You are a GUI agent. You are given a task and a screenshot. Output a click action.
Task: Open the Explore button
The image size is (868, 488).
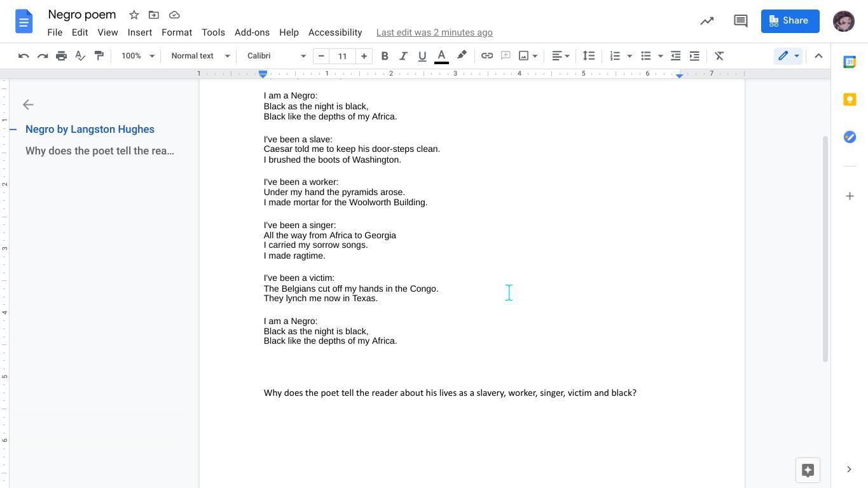pyautogui.click(x=808, y=470)
